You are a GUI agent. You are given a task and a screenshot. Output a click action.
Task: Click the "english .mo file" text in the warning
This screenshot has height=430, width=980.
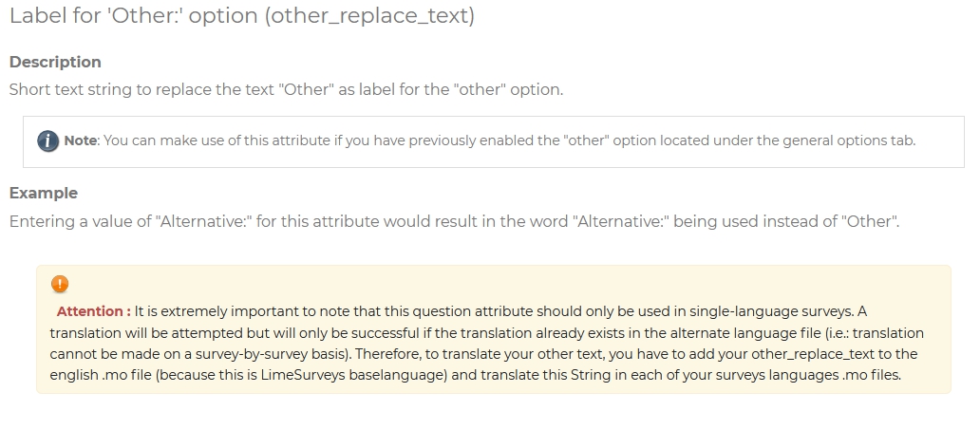pyautogui.click(x=102, y=375)
